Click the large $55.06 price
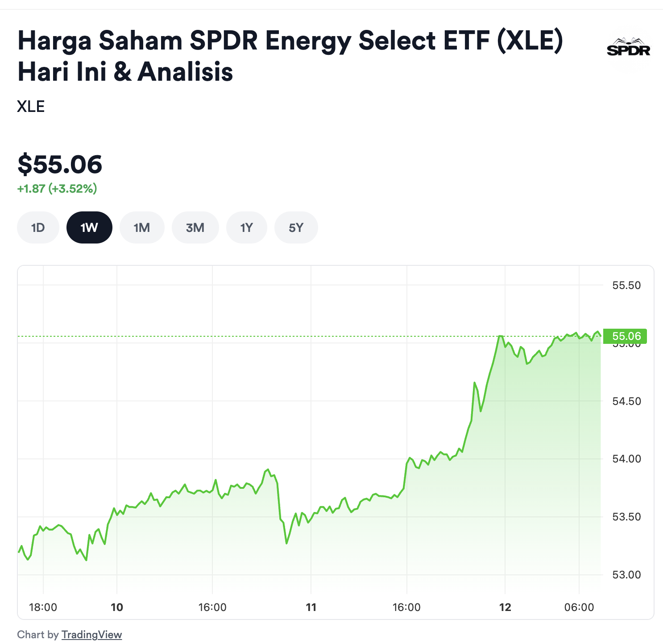Image resolution: width=663 pixels, height=644 pixels. 60,164
